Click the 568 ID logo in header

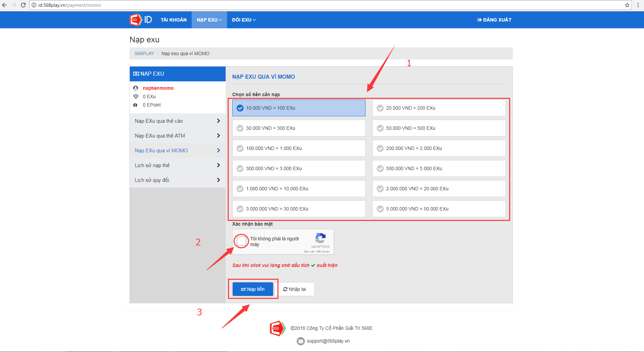tap(141, 20)
